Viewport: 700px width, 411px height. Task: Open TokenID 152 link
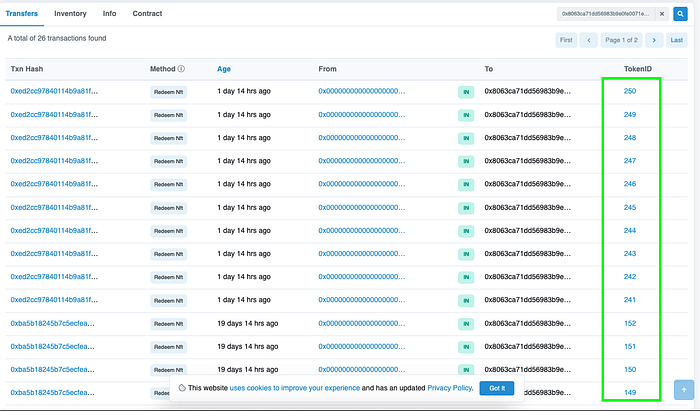(x=630, y=324)
